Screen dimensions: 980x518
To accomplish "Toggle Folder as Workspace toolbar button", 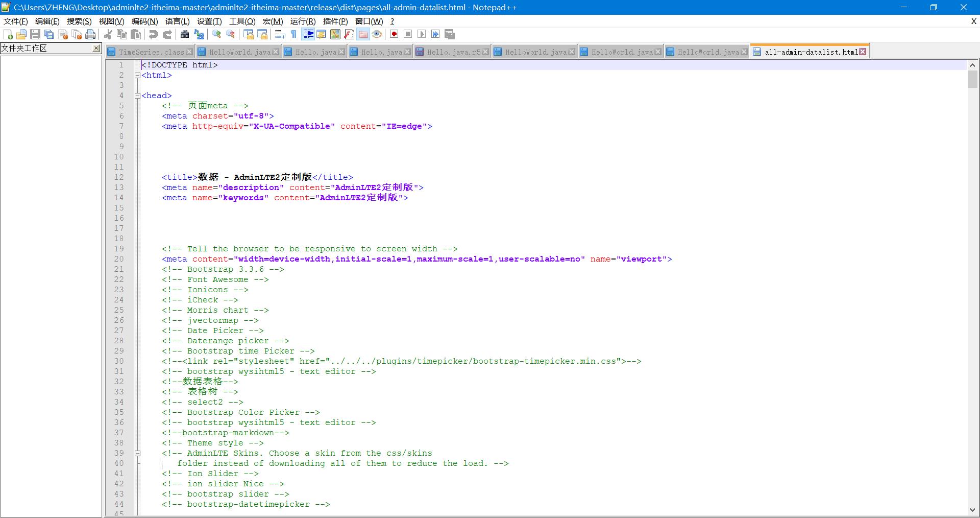I will pyautogui.click(x=363, y=34).
